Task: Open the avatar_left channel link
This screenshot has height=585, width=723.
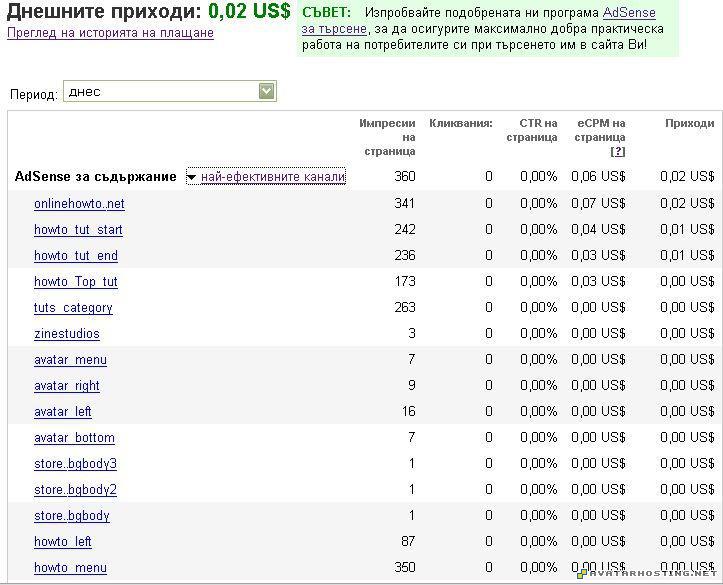Action: pyautogui.click(x=63, y=412)
